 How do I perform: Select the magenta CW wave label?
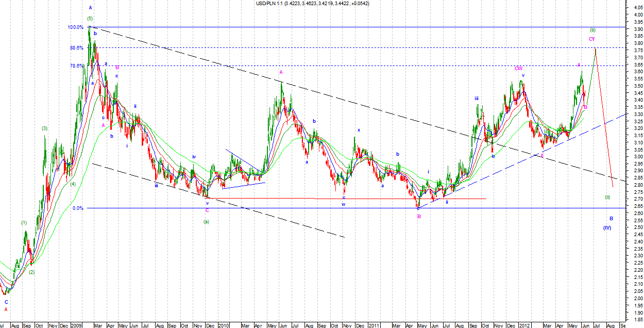(518, 68)
